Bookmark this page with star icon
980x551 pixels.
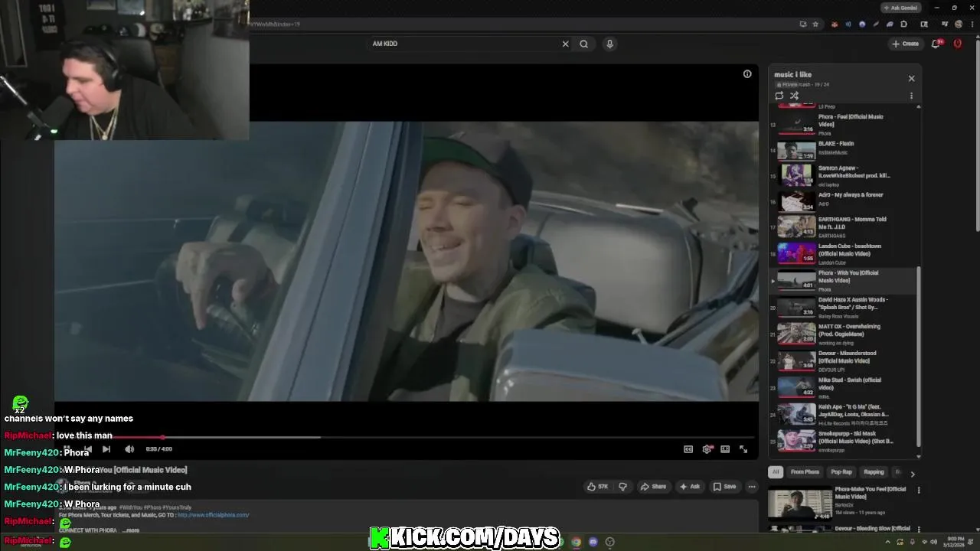815,24
